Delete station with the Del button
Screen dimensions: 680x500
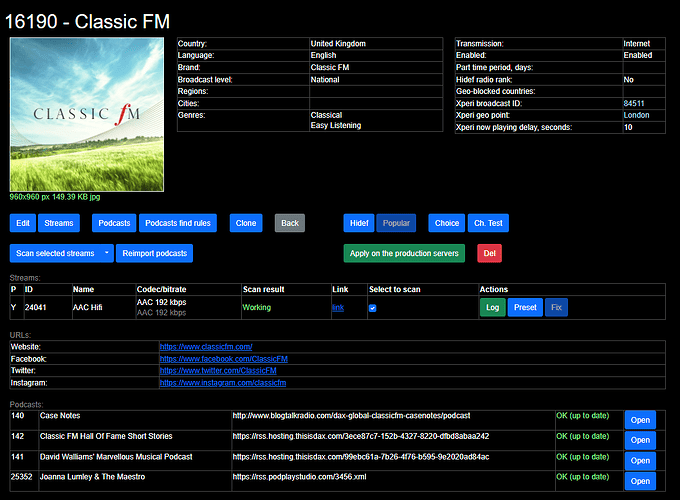click(x=490, y=253)
